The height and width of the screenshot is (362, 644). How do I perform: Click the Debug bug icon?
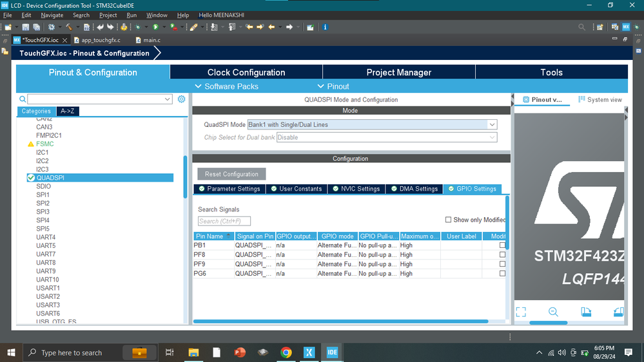(x=137, y=27)
